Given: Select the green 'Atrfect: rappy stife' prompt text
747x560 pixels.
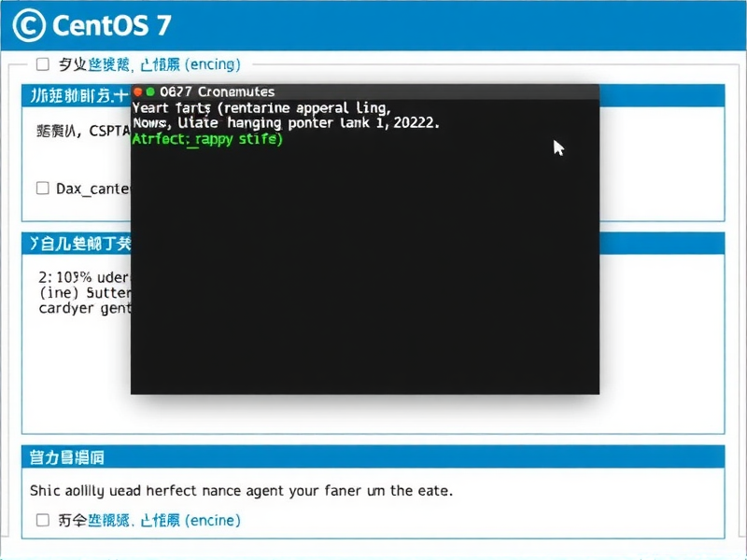Looking at the screenshot, I should pos(207,138).
